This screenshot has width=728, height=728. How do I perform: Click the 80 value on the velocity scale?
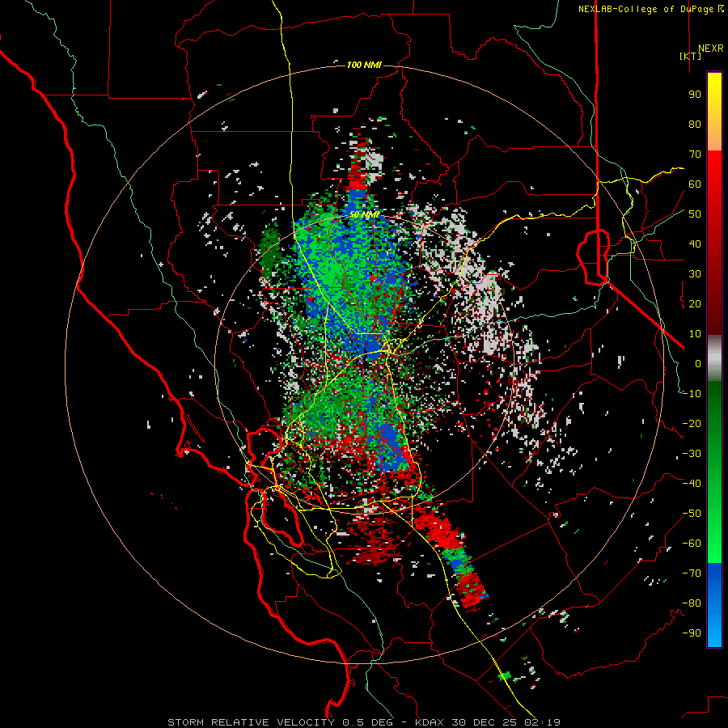(x=695, y=124)
